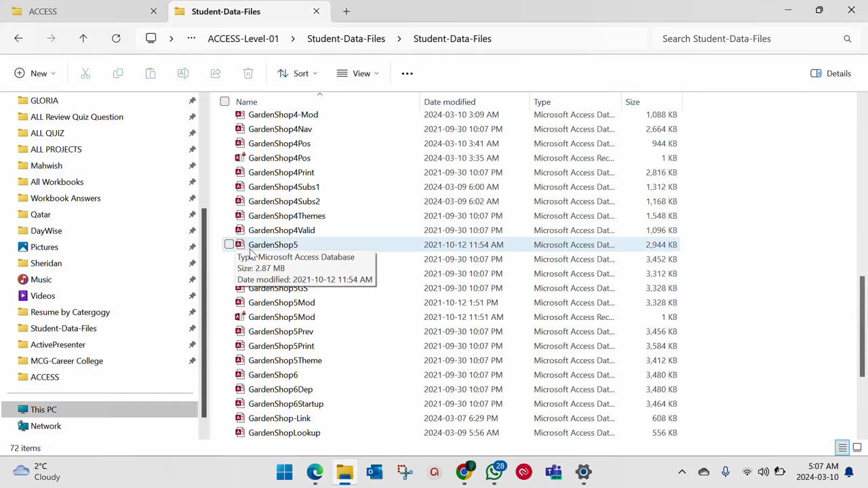868x488 pixels.
Task: Expand chevron between the two Student-Data-Files breadcrumbs
Action: coord(399,39)
